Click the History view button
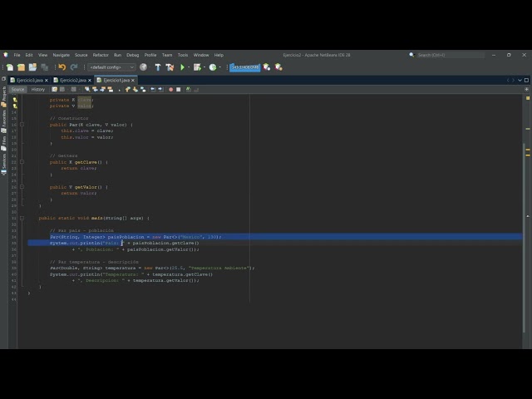 [38, 90]
